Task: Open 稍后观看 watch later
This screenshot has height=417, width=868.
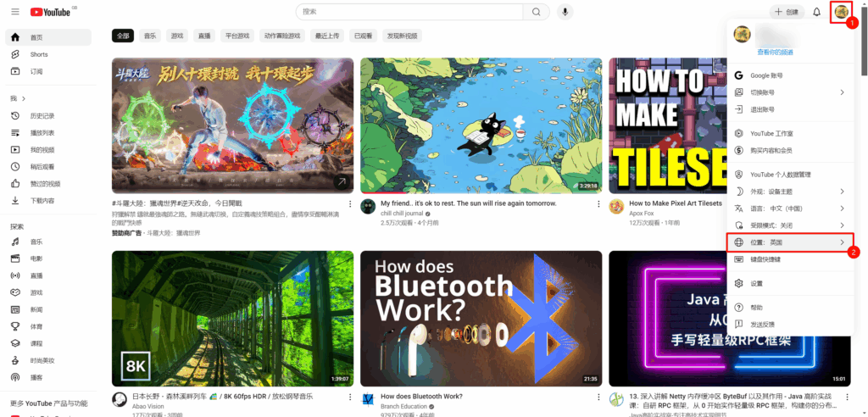Action: pyautogui.click(x=48, y=167)
